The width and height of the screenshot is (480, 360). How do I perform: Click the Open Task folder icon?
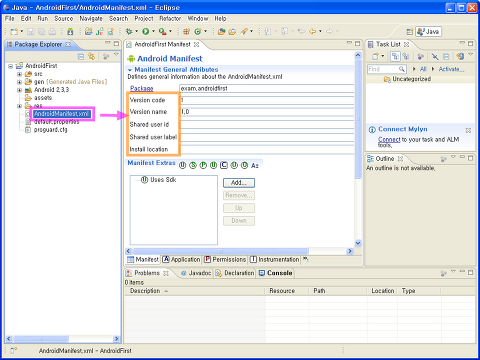[232, 32]
